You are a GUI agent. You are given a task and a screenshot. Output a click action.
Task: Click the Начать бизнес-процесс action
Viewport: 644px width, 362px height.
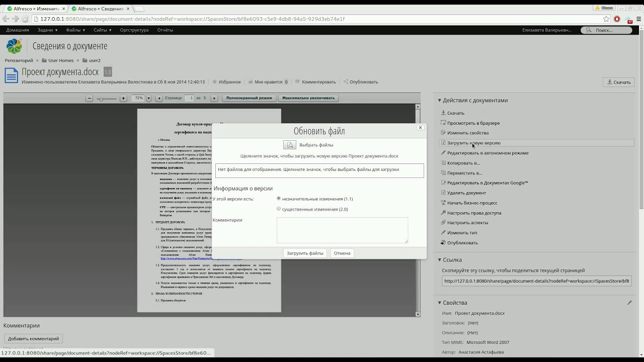[472, 203]
